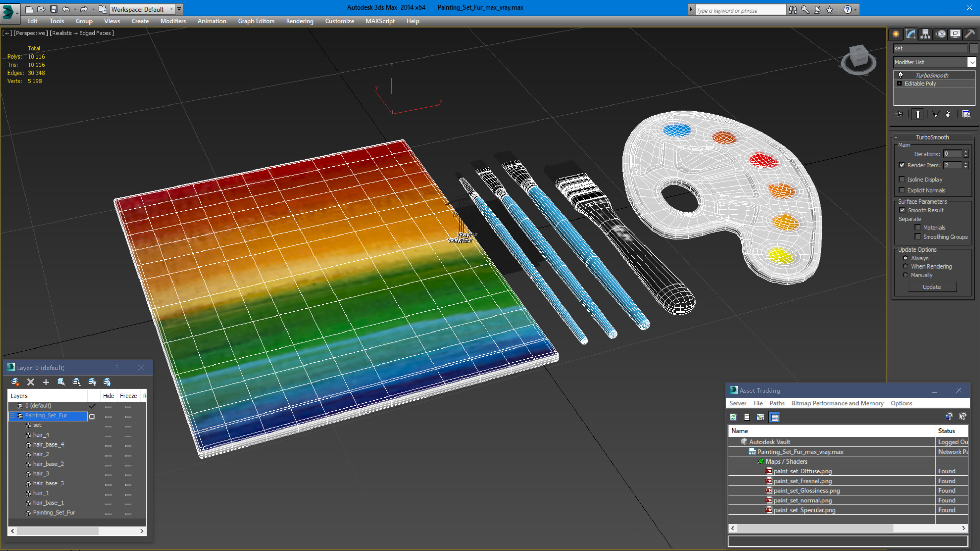This screenshot has height=551, width=980.
Task: Refresh the Asset Tracking list
Action: pos(733,417)
